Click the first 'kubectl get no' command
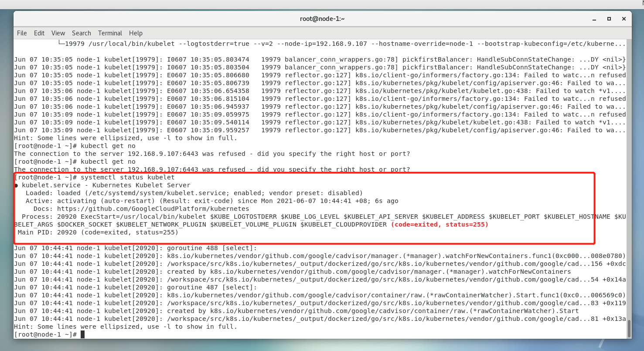This screenshot has width=644, height=351. (108, 146)
